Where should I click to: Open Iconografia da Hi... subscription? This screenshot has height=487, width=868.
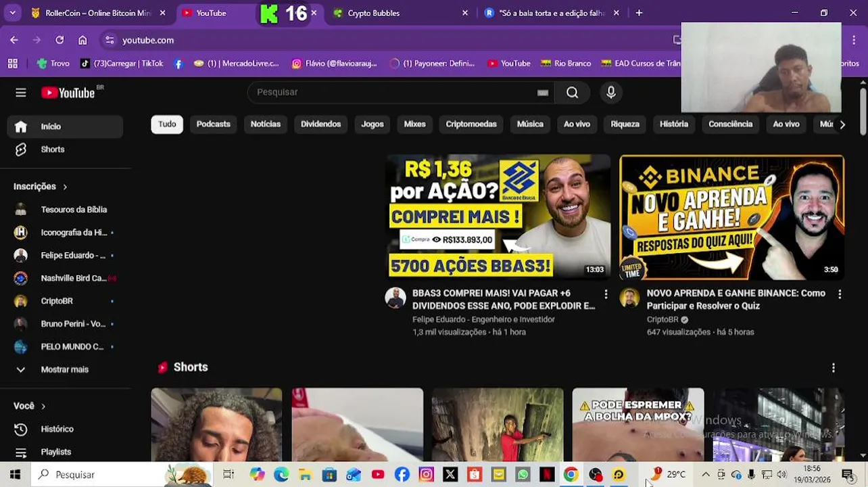[x=65, y=233]
